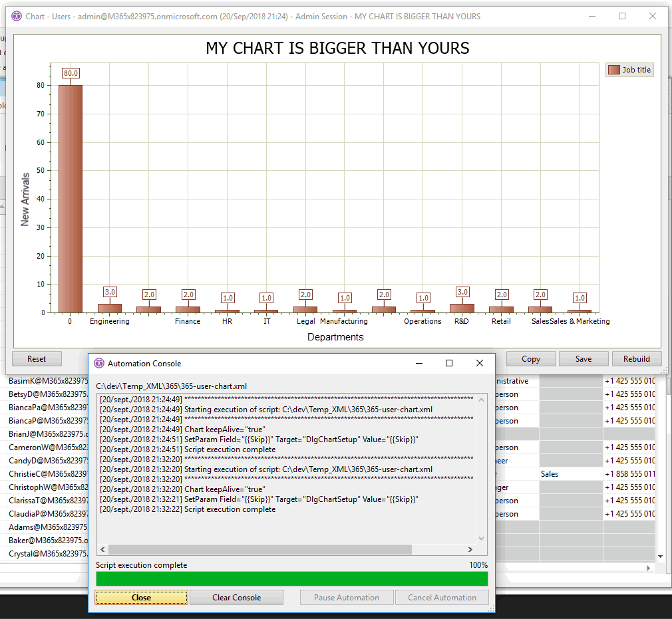Save the chart using the Save button
The image size is (672, 619).
click(x=584, y=359)
